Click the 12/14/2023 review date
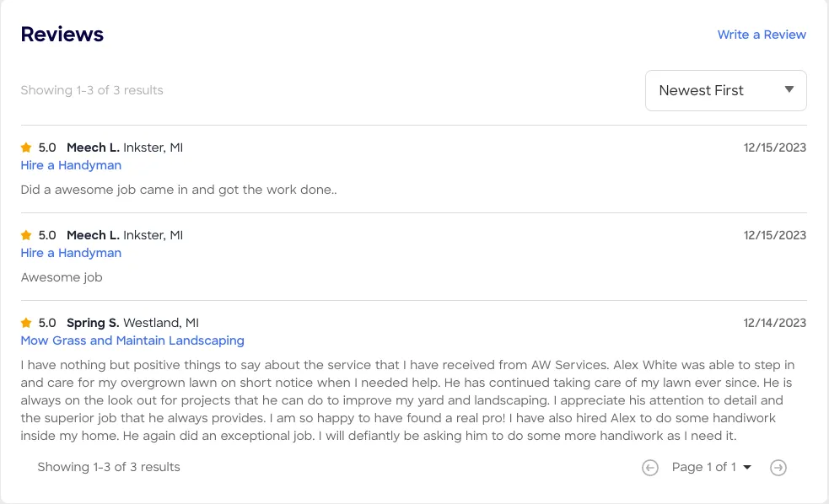Screen dimensions: 829x504 [x=774, y=323]
